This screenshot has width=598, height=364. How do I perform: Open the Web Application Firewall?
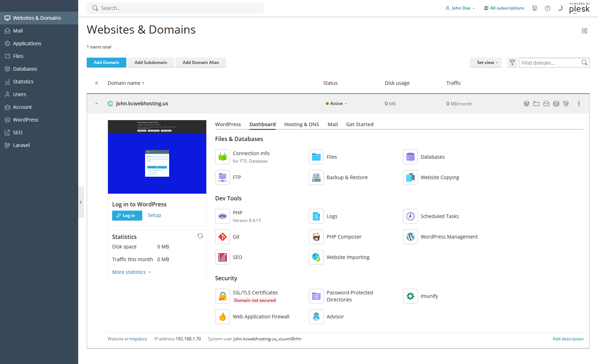(x=261, y=316)
